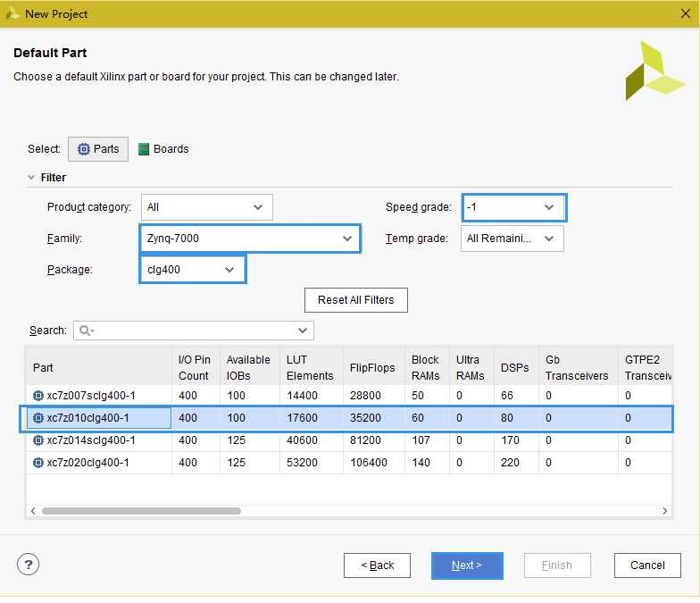Sort by FlipFlops column header

[x=374, y=367]
